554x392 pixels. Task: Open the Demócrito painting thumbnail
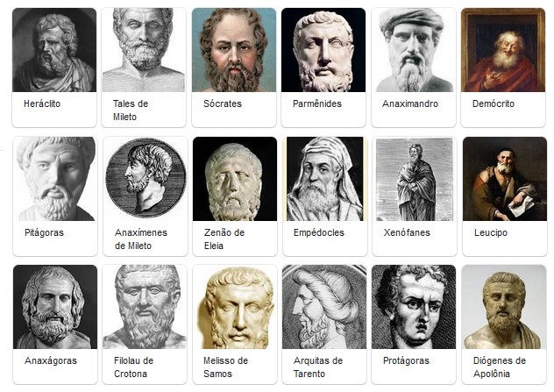point(503,50)
